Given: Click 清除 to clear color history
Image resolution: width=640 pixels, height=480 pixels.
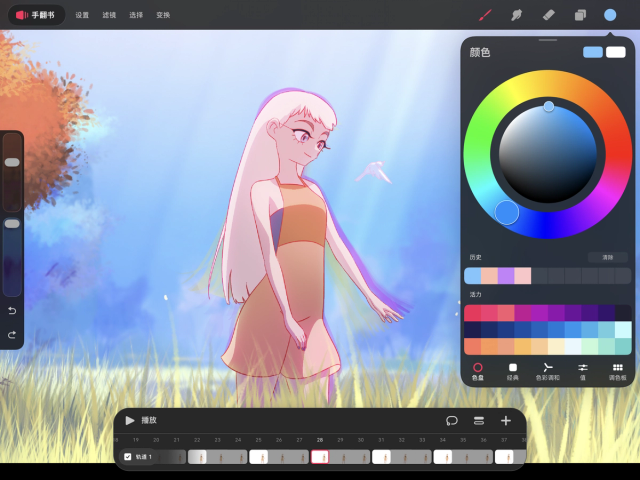Looking at the screenshot, I should (607, 257).
